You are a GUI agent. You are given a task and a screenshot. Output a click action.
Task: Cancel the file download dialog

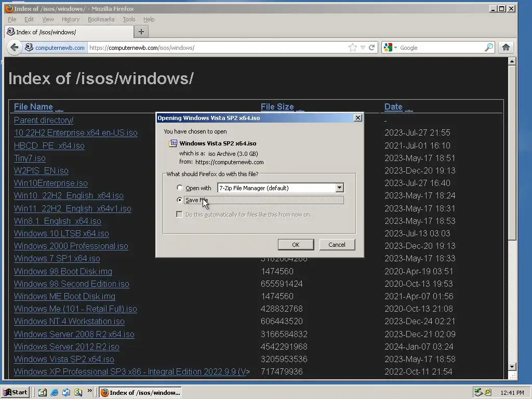[337, 245]
